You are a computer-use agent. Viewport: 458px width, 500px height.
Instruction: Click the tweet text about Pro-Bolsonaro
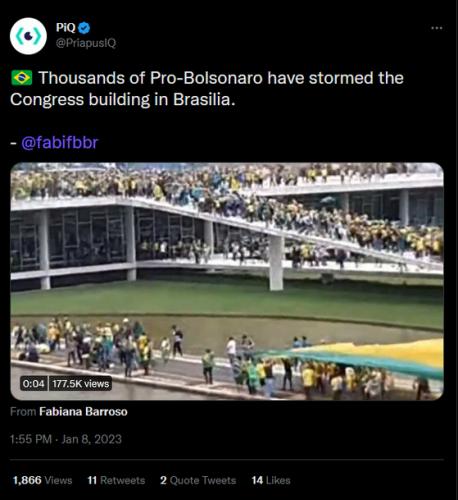(207, 89)
